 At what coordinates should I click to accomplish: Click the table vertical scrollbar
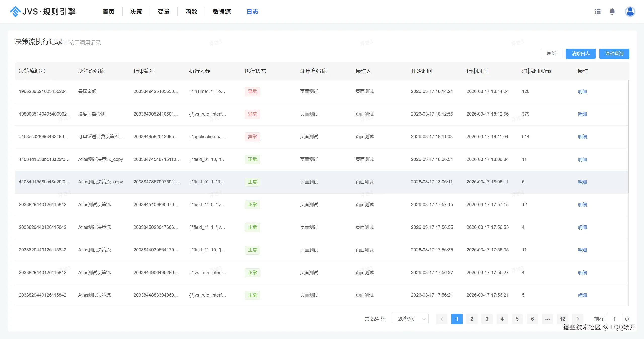pyautogui.click(x=628, y=136)
